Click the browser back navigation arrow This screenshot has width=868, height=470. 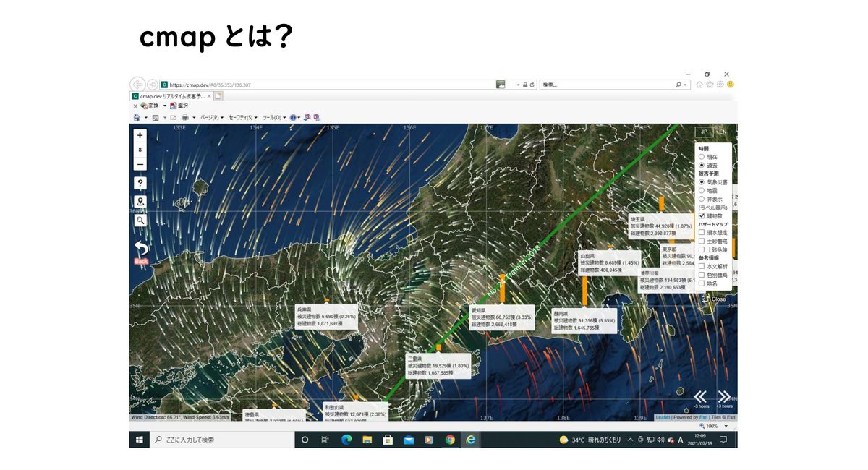tap(138, 85)
